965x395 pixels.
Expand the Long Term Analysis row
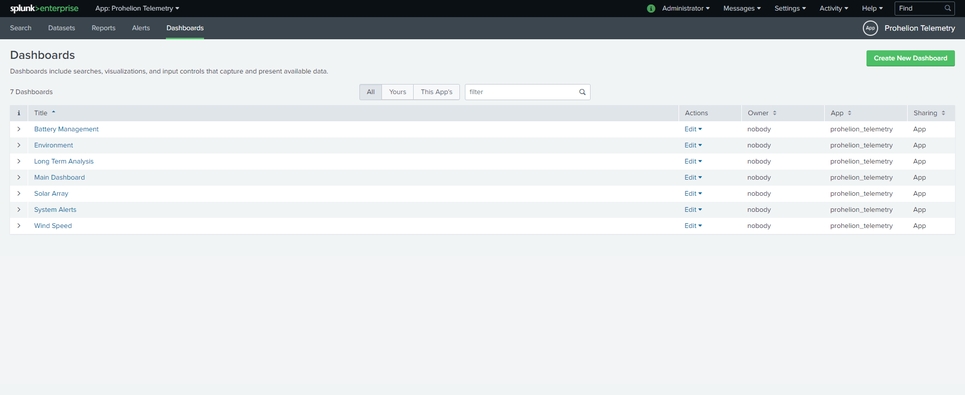click(x=19, y=161)
